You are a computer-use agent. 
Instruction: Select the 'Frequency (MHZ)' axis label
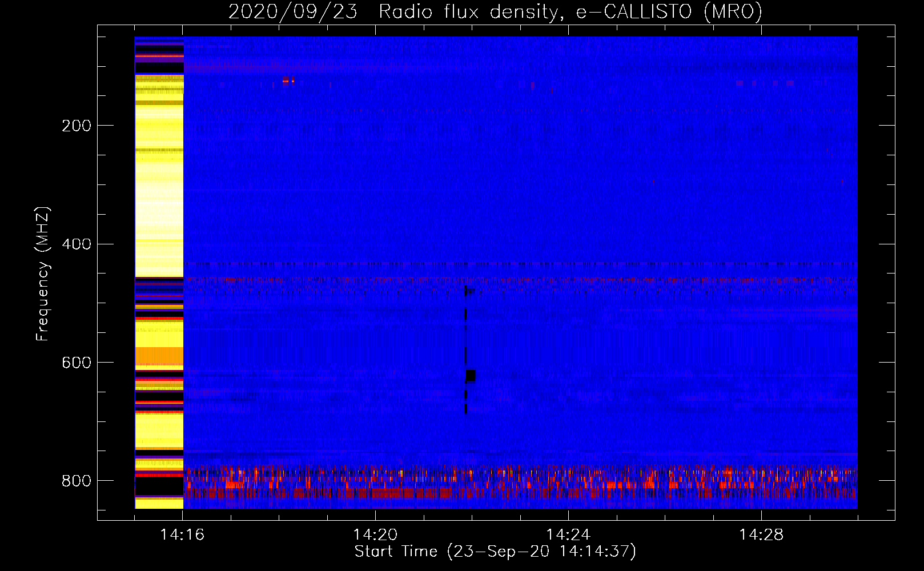(x=42, y=274)
